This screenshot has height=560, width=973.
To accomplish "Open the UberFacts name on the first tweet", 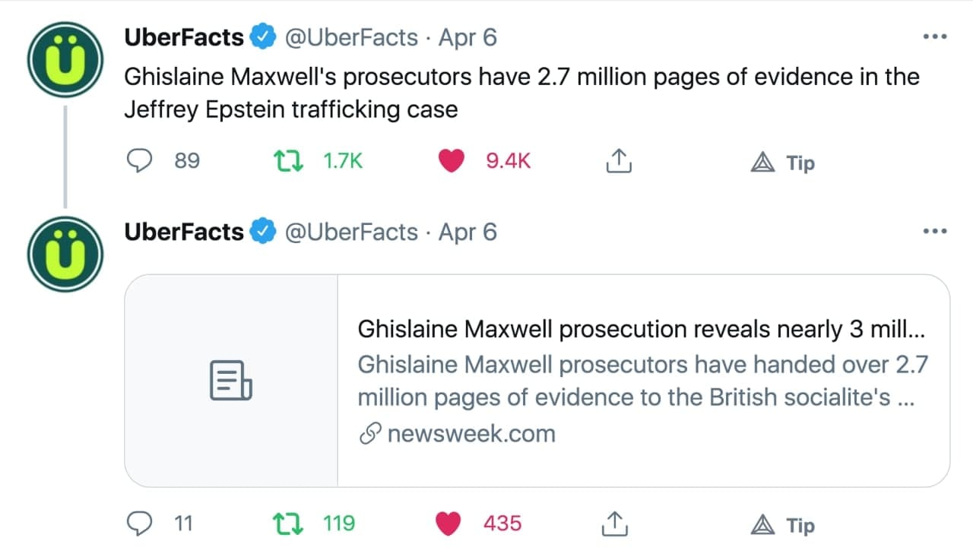I will coord(184,37).
